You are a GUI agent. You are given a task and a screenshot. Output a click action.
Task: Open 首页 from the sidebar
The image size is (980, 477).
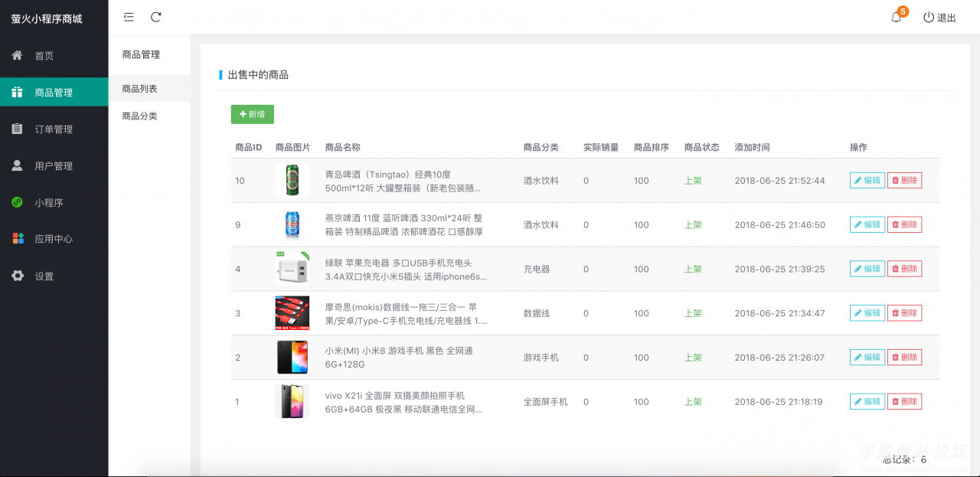44,54
